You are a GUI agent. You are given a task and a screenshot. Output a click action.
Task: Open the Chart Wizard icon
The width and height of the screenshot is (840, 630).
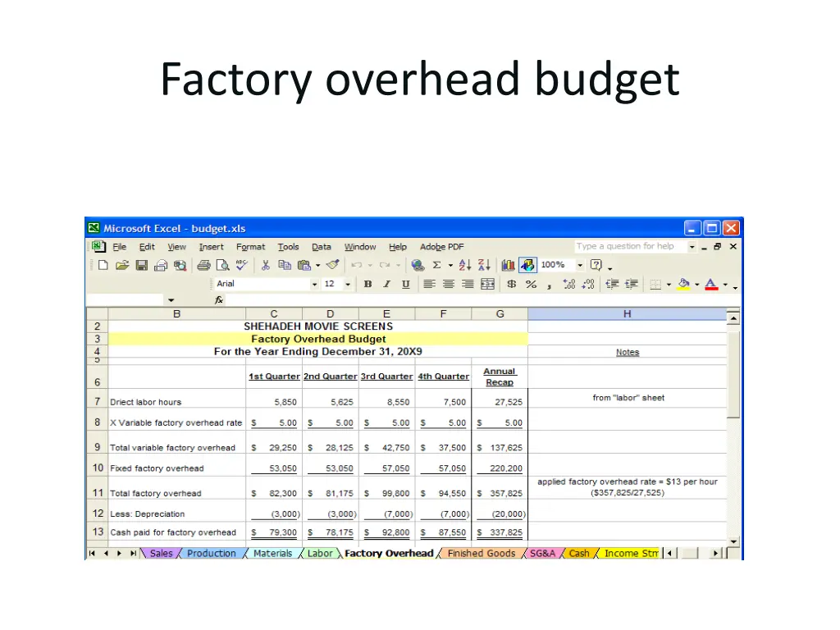[x=508, y=265]
